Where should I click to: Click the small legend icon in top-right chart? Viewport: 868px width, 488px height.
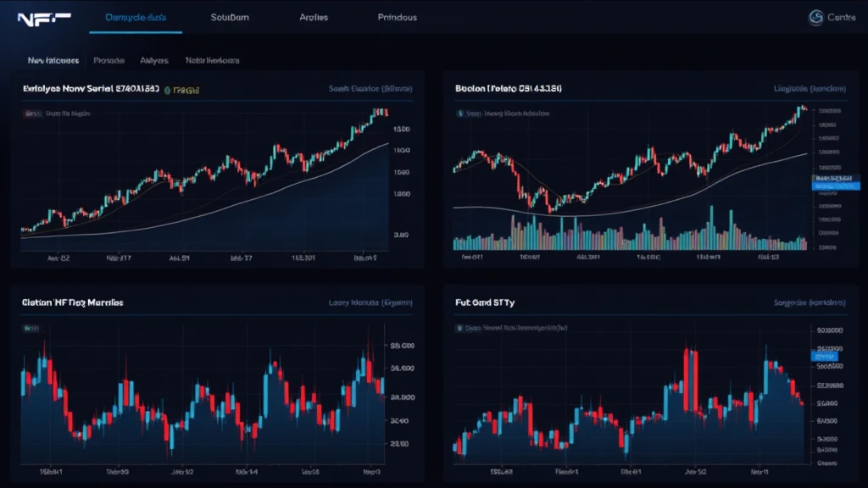pos(460,112)
